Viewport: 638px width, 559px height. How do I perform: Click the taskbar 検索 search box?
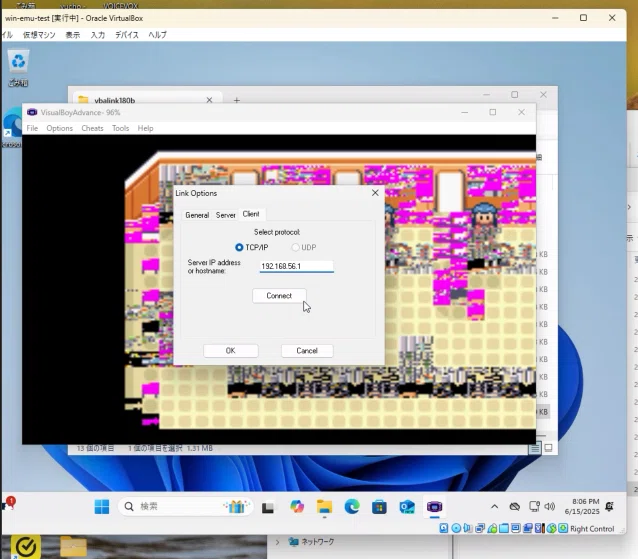[x=185, y=507]
